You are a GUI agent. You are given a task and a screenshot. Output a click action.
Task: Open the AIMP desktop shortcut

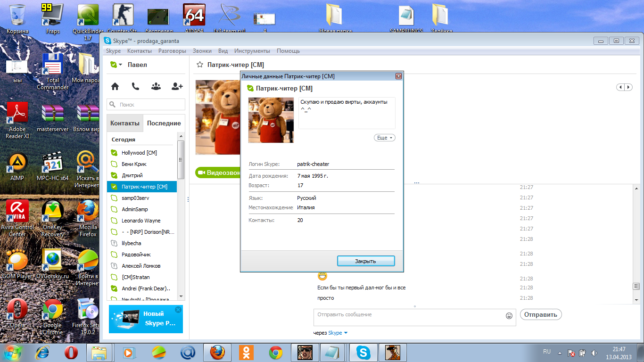(x=17, y=165)
